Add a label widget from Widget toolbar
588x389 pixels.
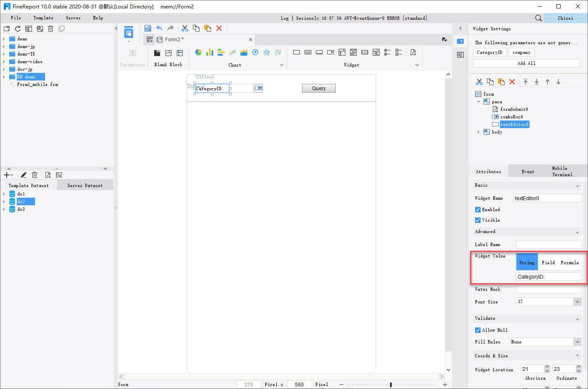[308, 52]
